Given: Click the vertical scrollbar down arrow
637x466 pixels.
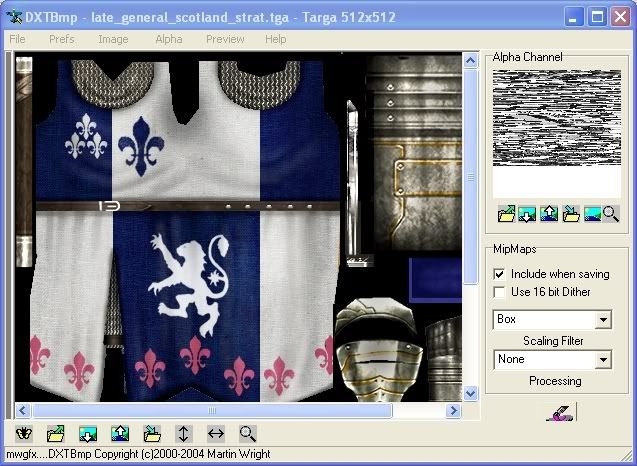Looking at the screenshot, I should (x=470, y=393).
